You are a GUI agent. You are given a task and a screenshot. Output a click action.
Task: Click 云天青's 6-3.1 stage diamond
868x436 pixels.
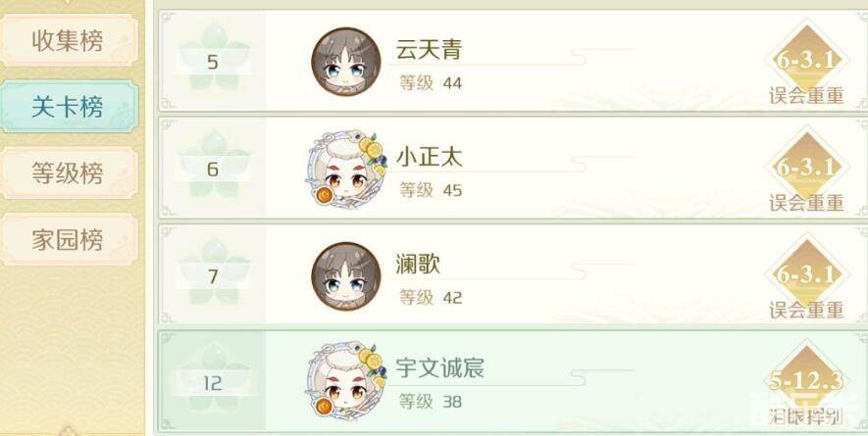806,60
